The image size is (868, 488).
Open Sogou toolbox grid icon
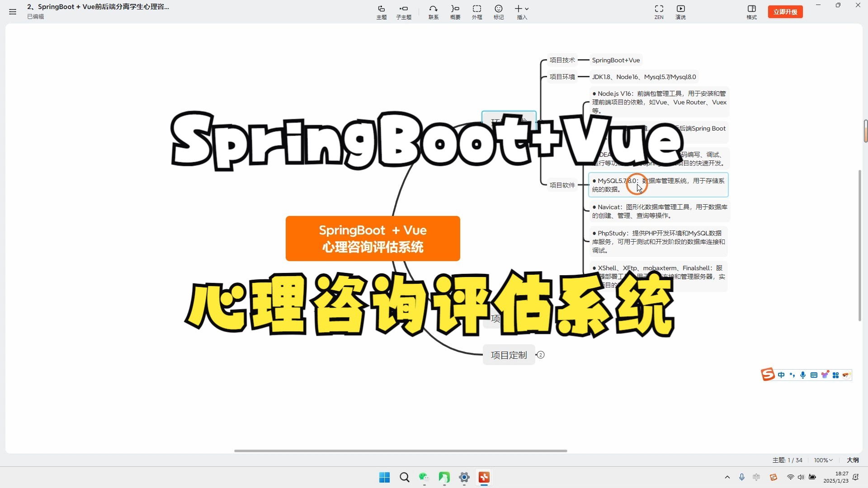pos(835,375)
